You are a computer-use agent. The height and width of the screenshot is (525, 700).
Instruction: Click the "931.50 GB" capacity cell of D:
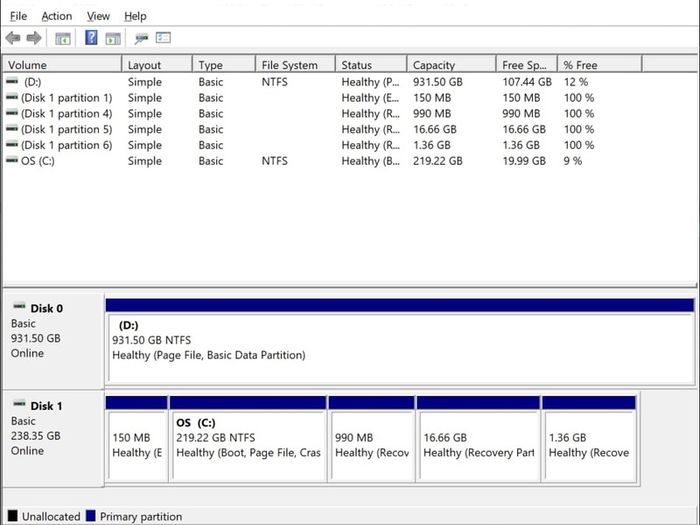point(438,82)
